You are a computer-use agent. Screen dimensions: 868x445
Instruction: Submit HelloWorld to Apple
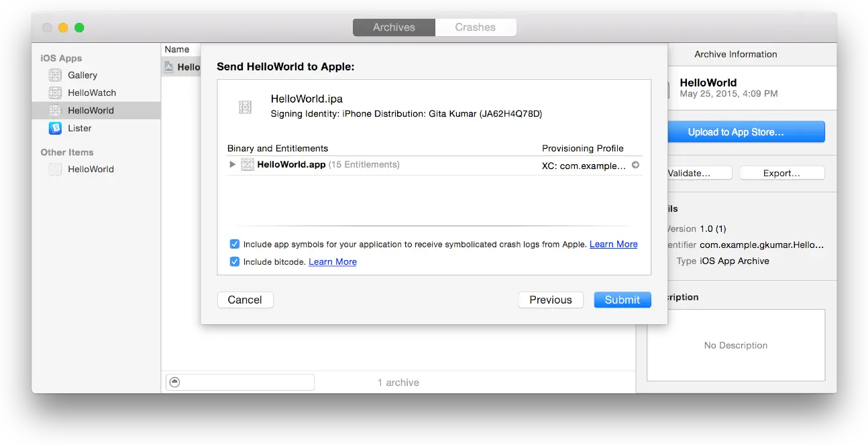tap(622, 300)
